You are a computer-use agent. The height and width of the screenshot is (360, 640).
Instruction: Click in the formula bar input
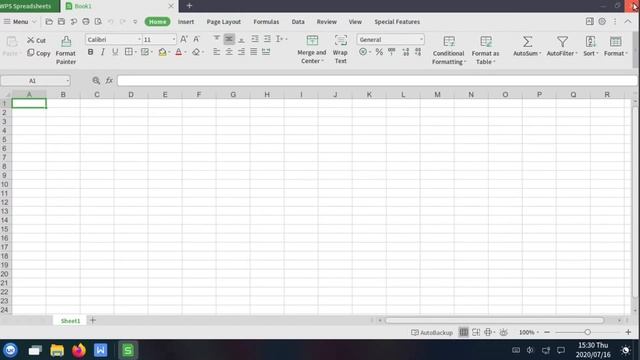coord(377,80)
